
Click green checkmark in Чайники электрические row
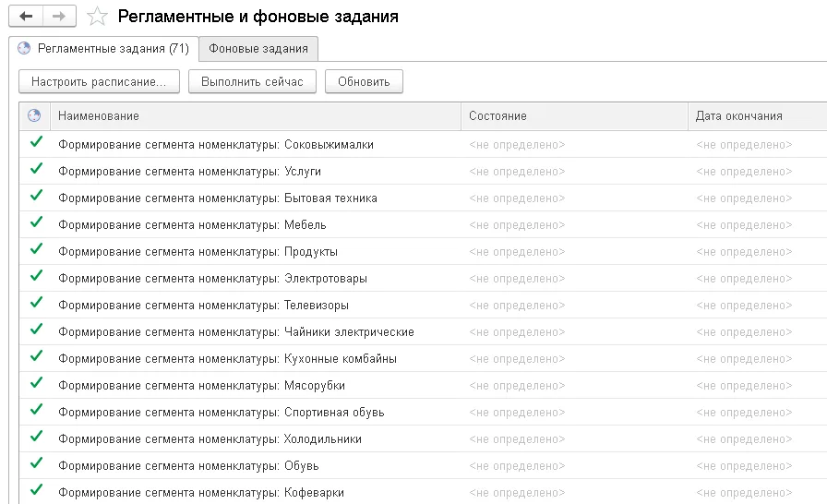36,330
